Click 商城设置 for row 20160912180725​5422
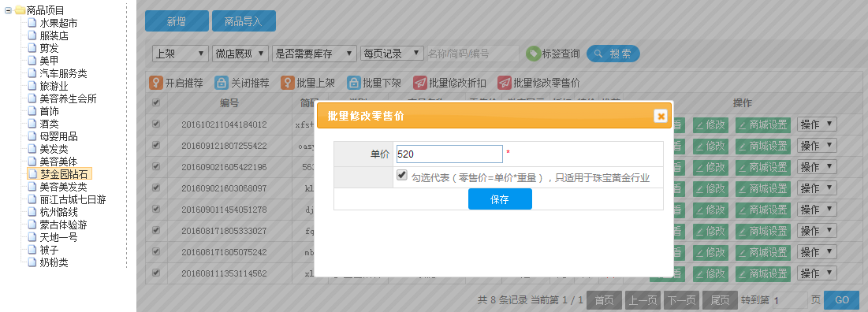Image resolution: width=868 pixels, height=312 pixels. tap(763, 146)
